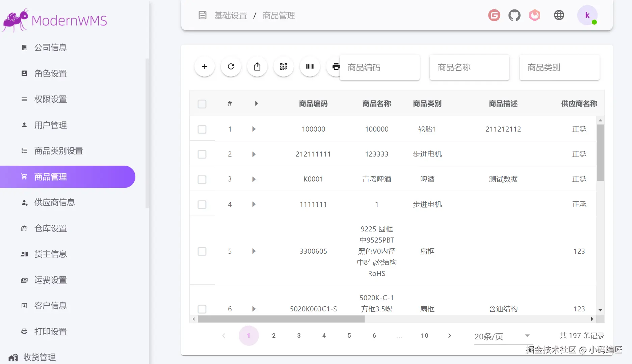Viewport: 632px width, 364px height.
Task: Refresh the product list
Action: [231, 66]
